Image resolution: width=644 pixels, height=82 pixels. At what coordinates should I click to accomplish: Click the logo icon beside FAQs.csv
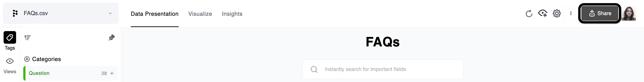tap(15, 13)
